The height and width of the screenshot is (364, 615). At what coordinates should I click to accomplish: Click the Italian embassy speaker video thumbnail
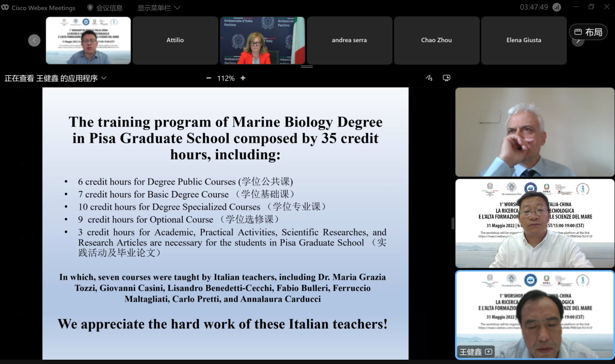click(262, 40)
